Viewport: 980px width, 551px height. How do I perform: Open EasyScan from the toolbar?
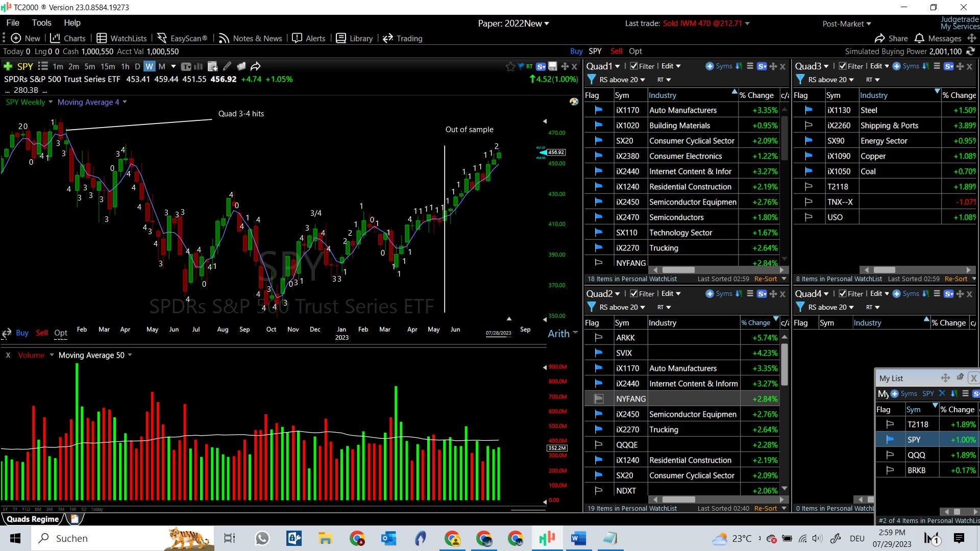point(182,38)
